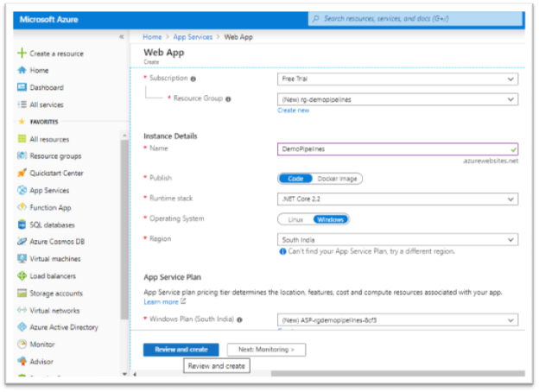This screenshot has height=392, width=539.
Task: Select Code publish option
Action: point(295,179)
